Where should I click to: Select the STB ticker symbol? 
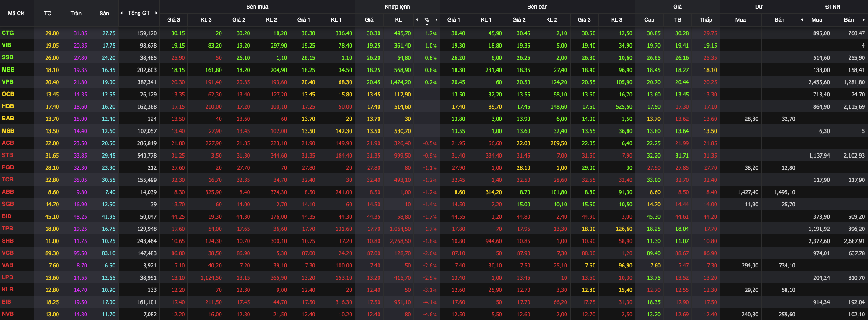coord(7,155)
